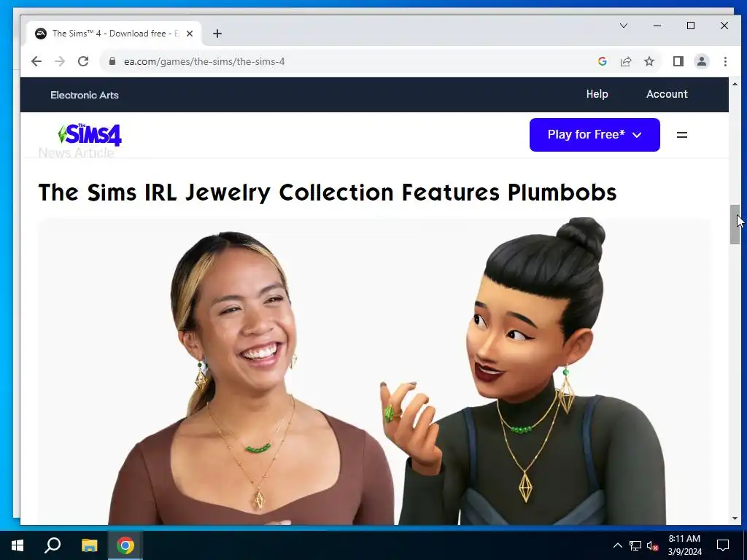
Task: Click the scrollbar up arrow
Action: coord(735,84)
